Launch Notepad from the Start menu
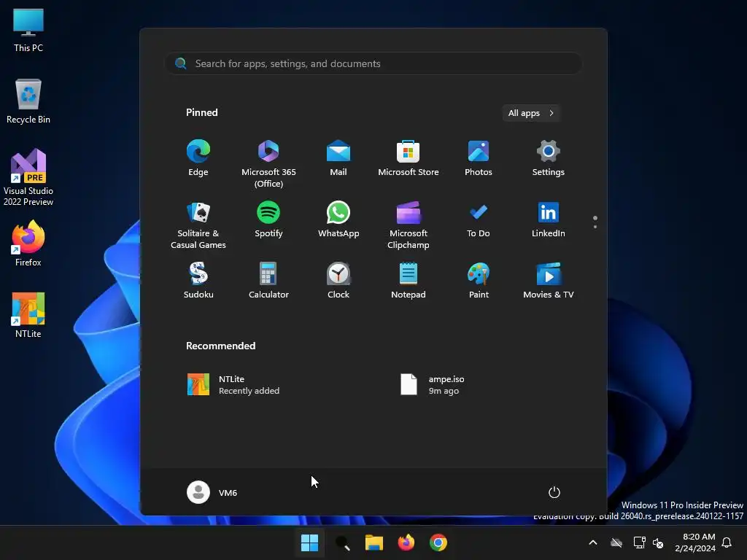The width and height of the screenshot is (747, 560). [x=409, y=281]
